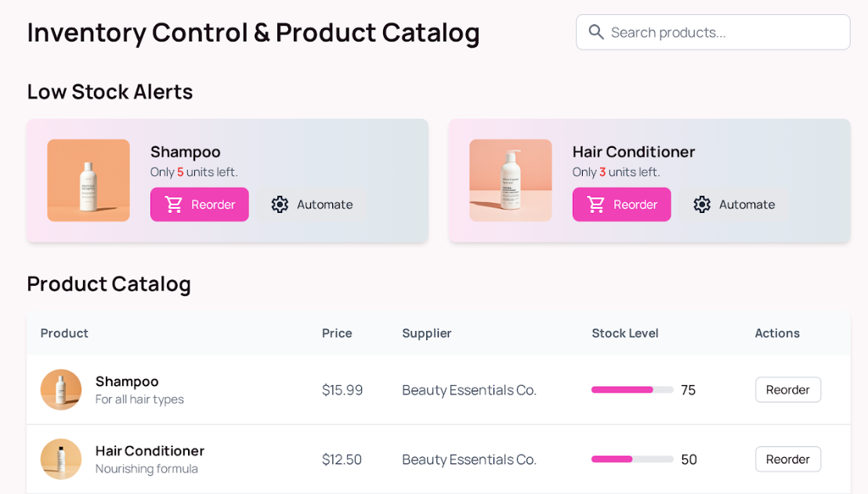Click the cart icon in Shampoo alert
This screenshot has height=494, width=868.
pyautogui.click(x=174, y=204)
